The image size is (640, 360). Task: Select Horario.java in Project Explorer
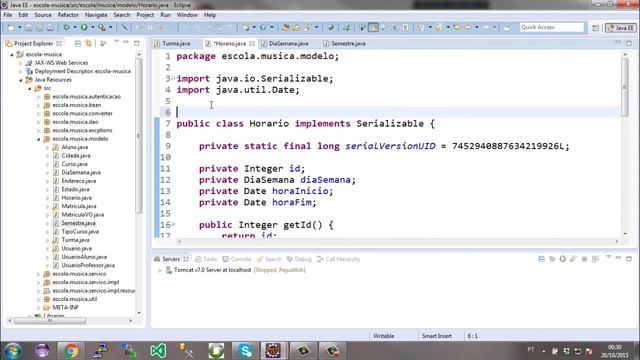(76, 198)
